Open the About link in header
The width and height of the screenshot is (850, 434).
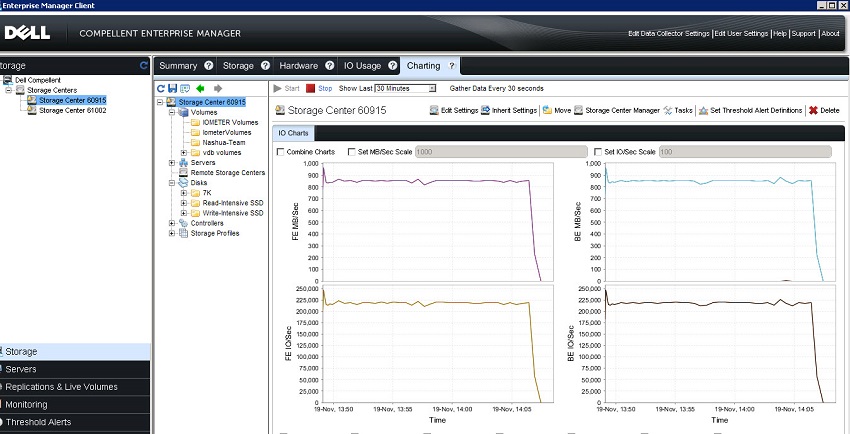point(830,34)
